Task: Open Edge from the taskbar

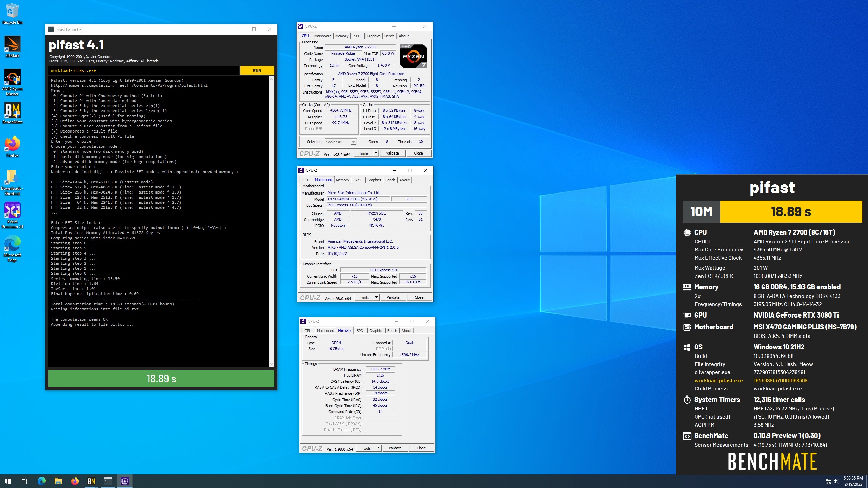Action: [41, 481]
